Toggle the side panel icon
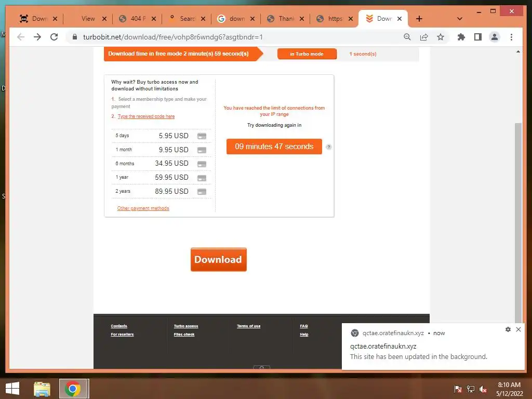Image resolution: width=532 pixels, height=399 pixels. [478, 37]
